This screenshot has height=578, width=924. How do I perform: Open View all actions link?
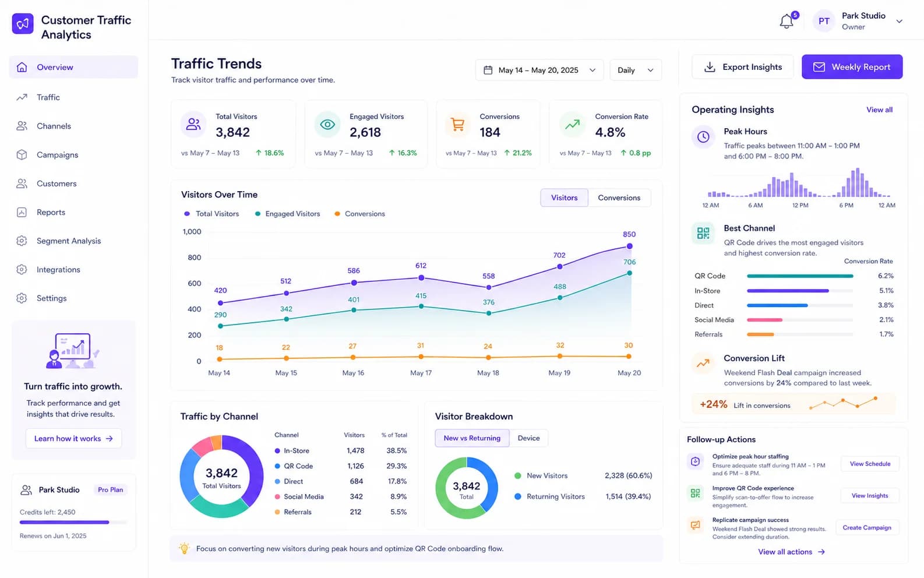pos(791,552)
